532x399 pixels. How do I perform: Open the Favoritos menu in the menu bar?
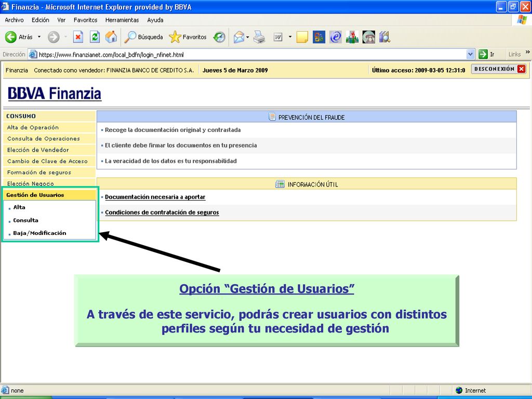pyautogui.click(x=86, y=20)
